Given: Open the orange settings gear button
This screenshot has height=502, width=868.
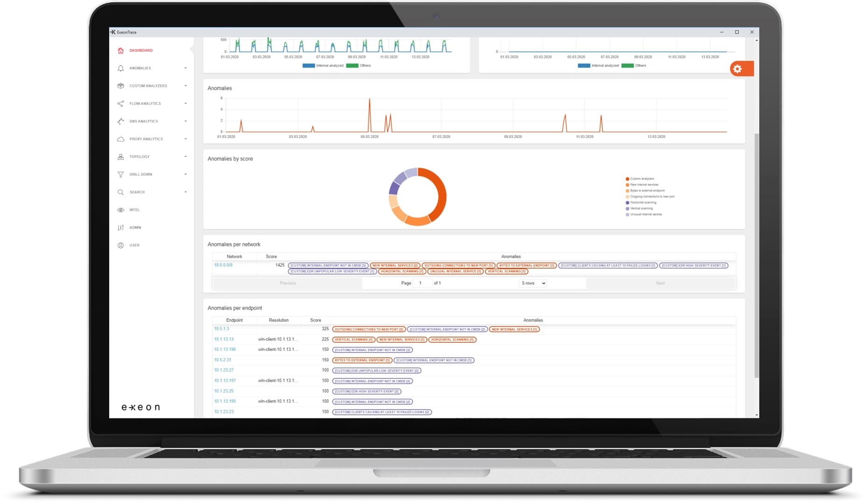Looking at the screenshot, I should pos(738,69).
